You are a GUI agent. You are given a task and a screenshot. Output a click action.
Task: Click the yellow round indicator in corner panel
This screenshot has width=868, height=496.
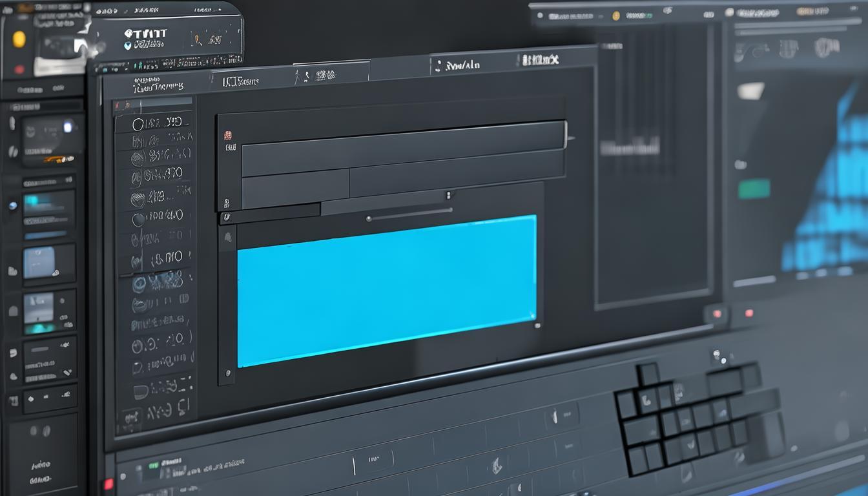pos(19,39)
